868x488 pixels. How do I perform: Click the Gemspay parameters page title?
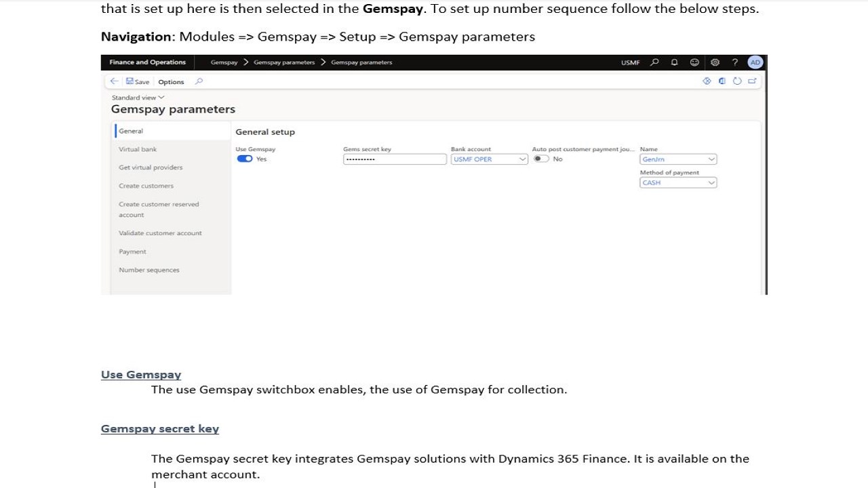point(173,109)
